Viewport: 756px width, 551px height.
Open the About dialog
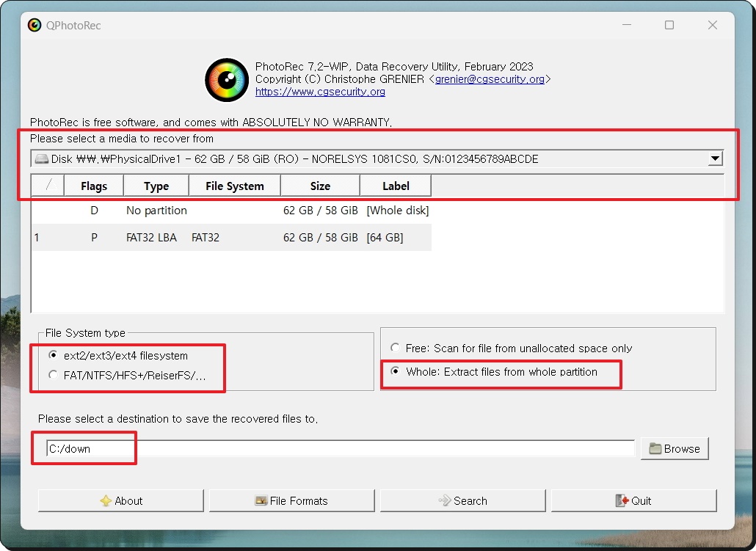coord(121,501)
